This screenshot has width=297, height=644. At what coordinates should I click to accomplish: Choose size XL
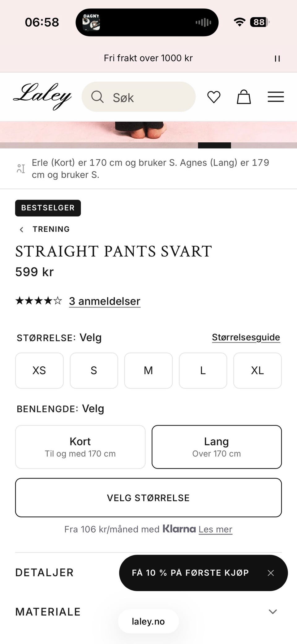(x=257, y=370)
